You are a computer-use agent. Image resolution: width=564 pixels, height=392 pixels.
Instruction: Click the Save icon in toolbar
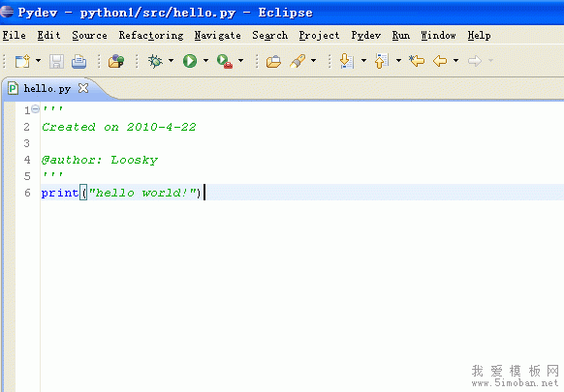[56, 61]
